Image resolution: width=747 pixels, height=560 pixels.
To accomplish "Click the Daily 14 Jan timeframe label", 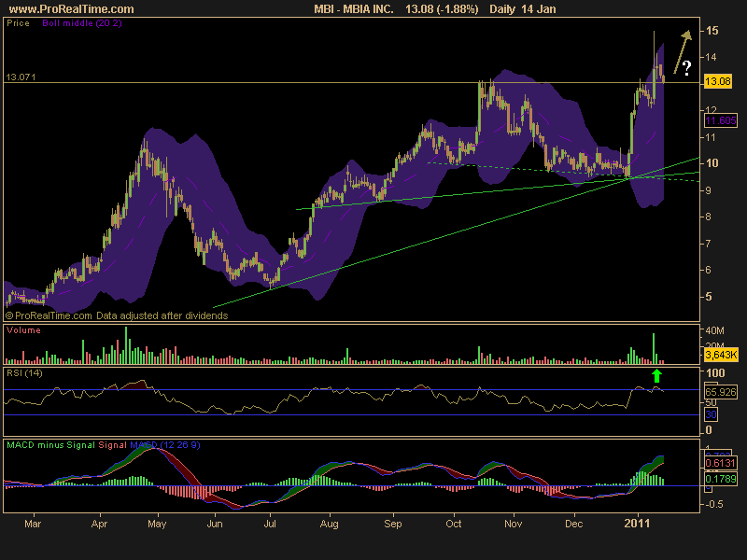I will tap(523, 9).
